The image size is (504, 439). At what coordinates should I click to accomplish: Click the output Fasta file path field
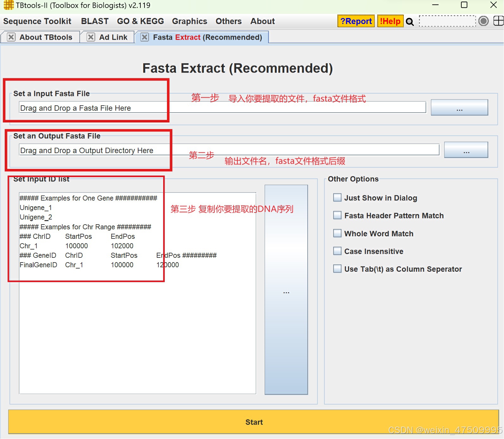pos(229,150)
